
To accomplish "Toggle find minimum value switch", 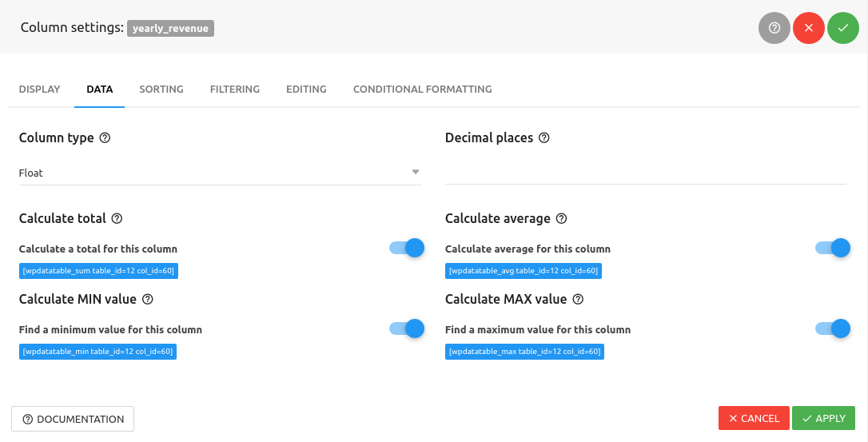I will 407,329.
